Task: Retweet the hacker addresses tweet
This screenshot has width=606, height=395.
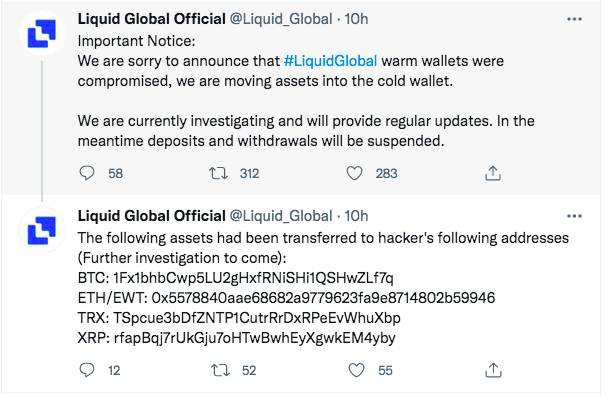Action: click(x=220, y=370)
